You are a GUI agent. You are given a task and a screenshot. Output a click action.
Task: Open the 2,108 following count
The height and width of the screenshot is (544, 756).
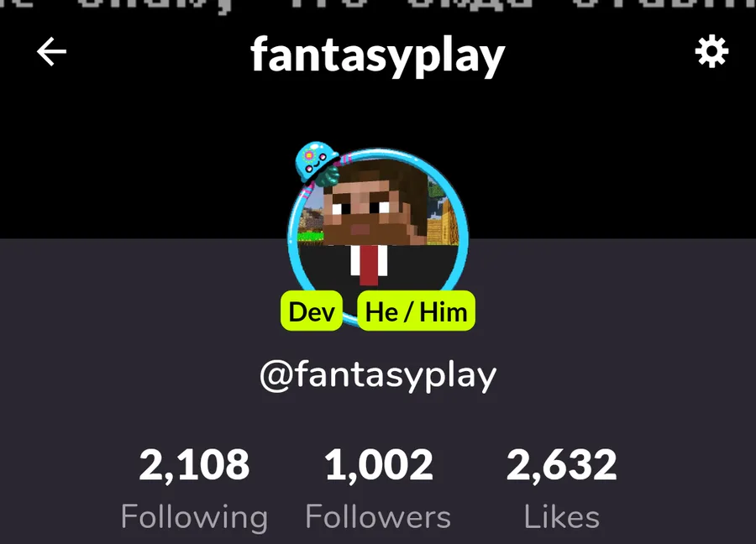tap(194, 465)
